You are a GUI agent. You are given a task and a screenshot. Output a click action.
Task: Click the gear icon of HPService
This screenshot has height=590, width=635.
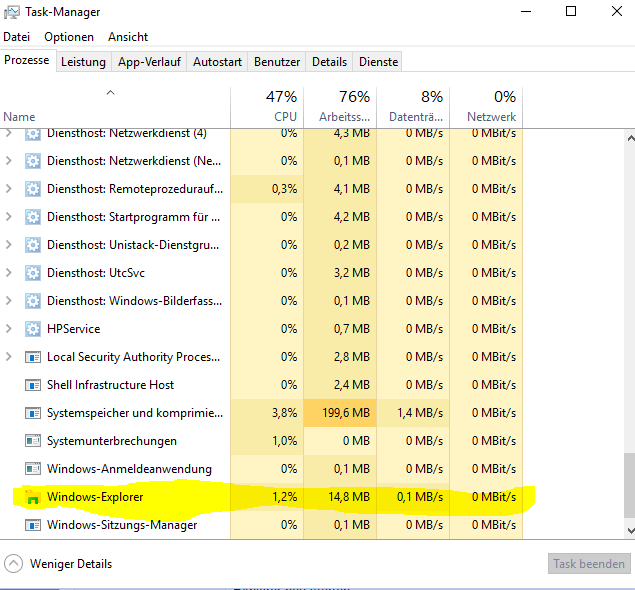pyautogui.click(x=33, y=329)
